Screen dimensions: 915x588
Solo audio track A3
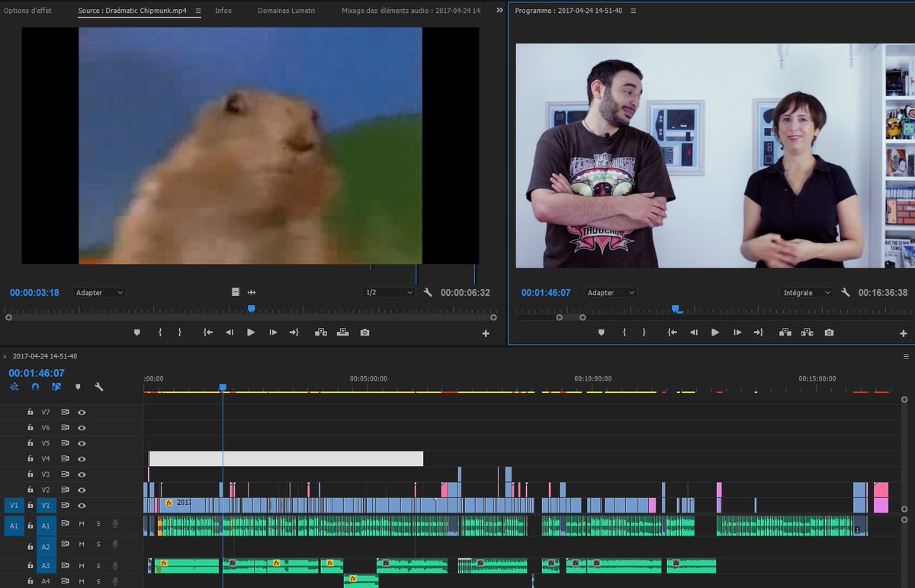coord(98,565)
